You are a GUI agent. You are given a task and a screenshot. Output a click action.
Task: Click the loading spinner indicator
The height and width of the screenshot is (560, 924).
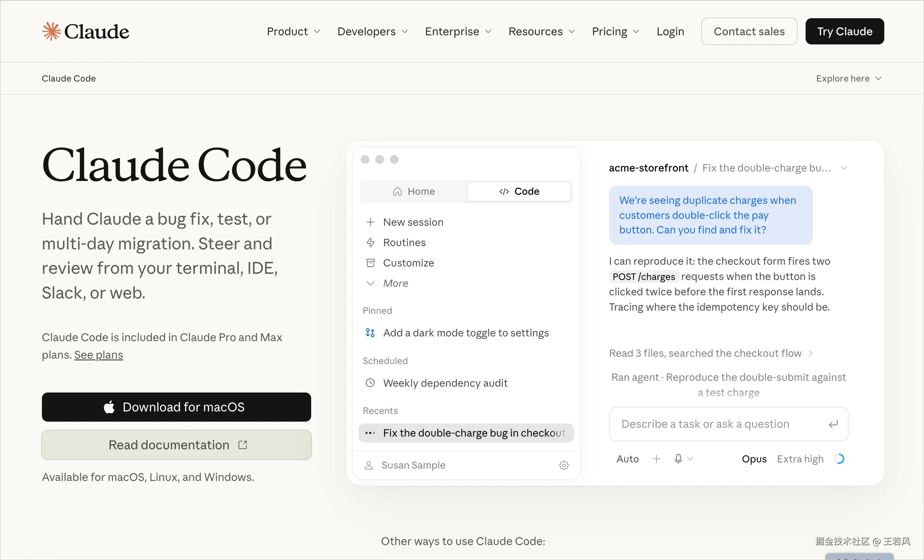(x=839, y=459)
